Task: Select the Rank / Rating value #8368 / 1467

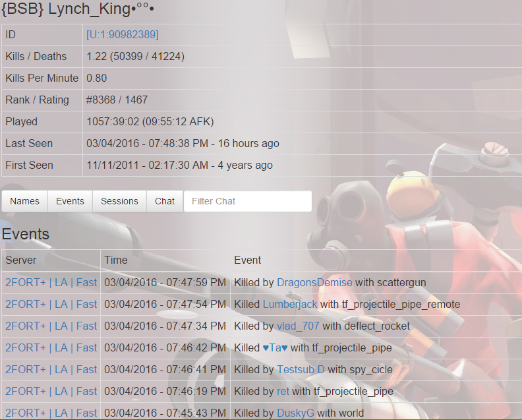Action: (x=117, y=100)
